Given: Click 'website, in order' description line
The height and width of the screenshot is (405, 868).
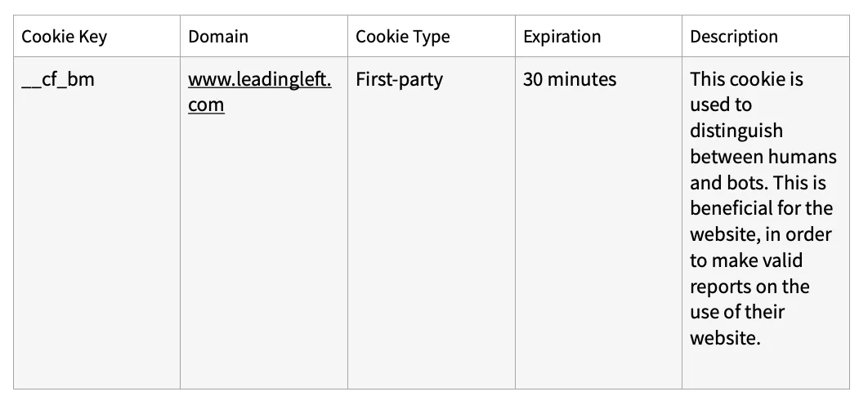Looking at the screenshot, I should (761, 234).
